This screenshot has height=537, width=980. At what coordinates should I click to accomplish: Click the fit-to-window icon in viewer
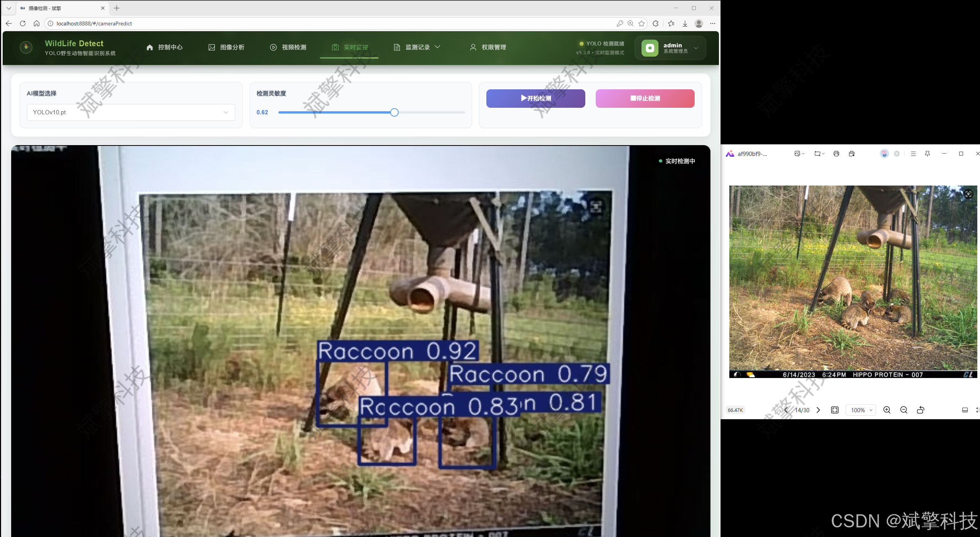click(835, 410)
